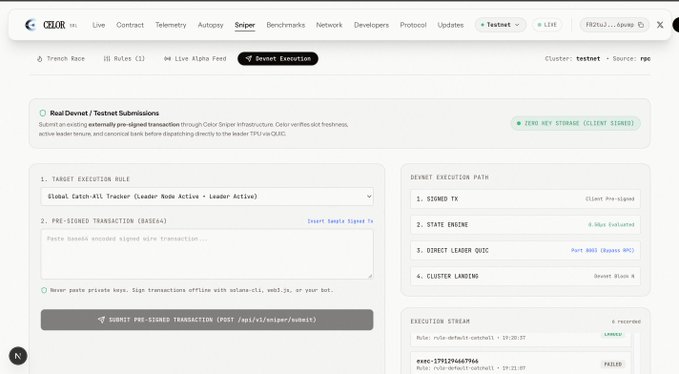Copy the wallet address FR2tuJ...6pump
Image resolution: width=679 pixels, height=374 pixels.
click(641, 25)
